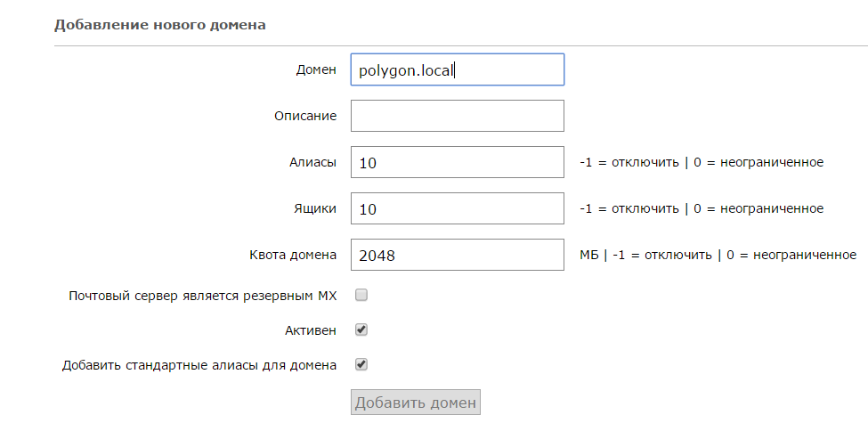Click the Алиасы label text
Image resolution: width=868 pixels, height=423 pixels.
pos(312,162)
